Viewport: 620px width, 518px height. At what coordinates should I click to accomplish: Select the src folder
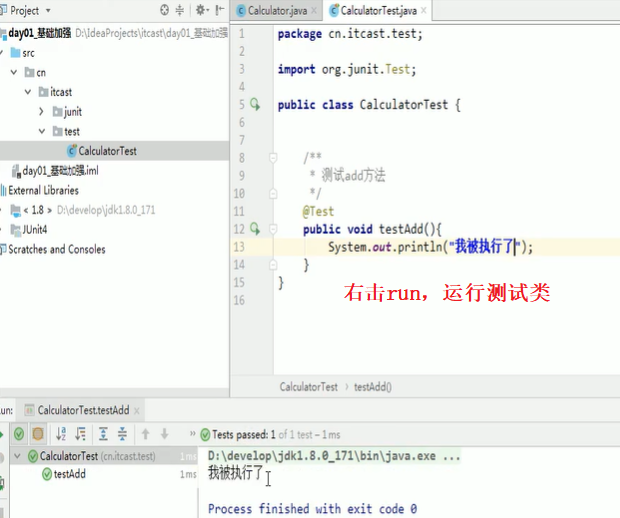pyautogui.click(x=23, y=53)
